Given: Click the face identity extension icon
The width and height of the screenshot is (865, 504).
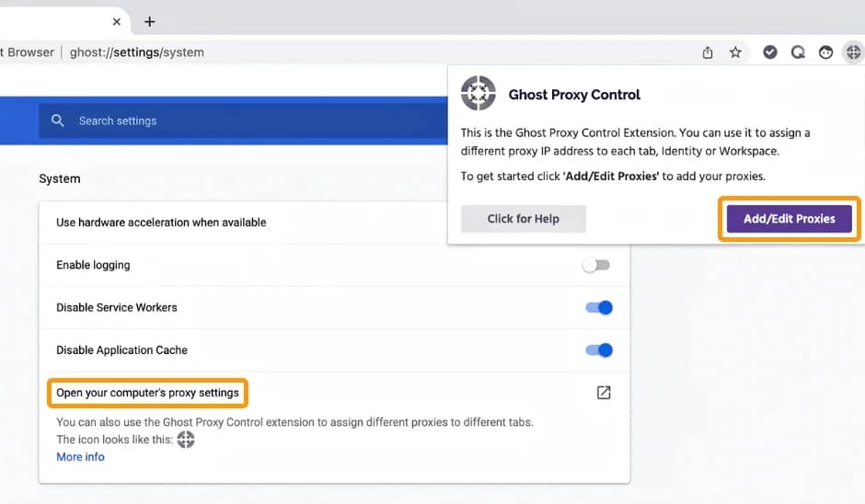Looking at the screenshot, I should pos(826,52).
